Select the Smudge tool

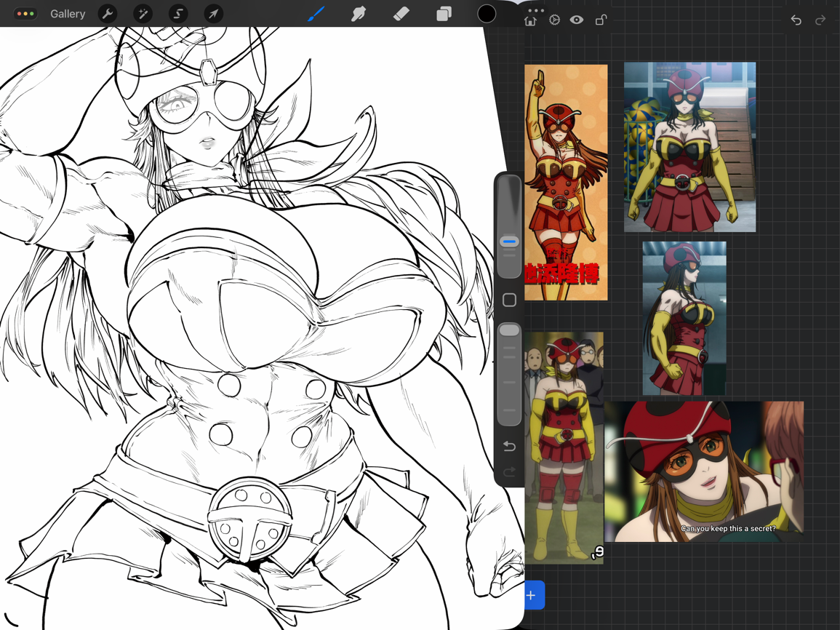click(359, 14)
